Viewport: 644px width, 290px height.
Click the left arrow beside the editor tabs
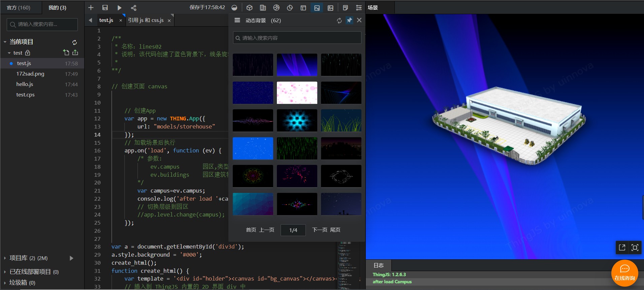91,20
